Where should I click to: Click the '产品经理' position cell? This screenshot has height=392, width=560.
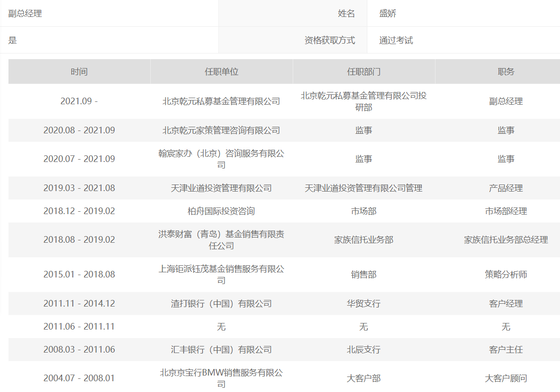(x=506, y=188)
